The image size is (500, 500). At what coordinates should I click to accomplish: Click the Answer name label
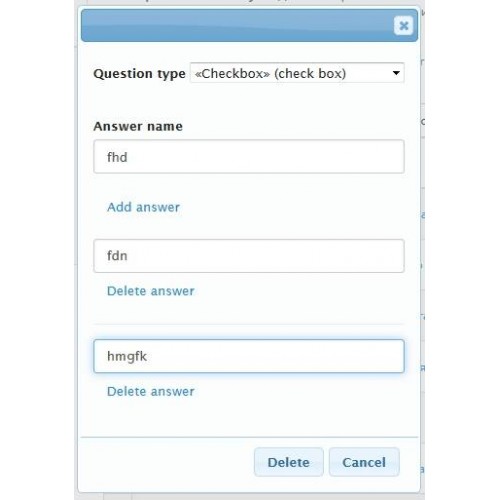tap(138, 126)
